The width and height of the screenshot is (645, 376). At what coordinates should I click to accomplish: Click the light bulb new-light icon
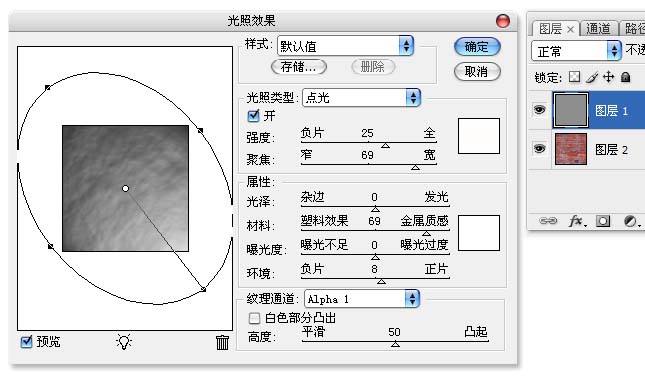tap(124, 342)
